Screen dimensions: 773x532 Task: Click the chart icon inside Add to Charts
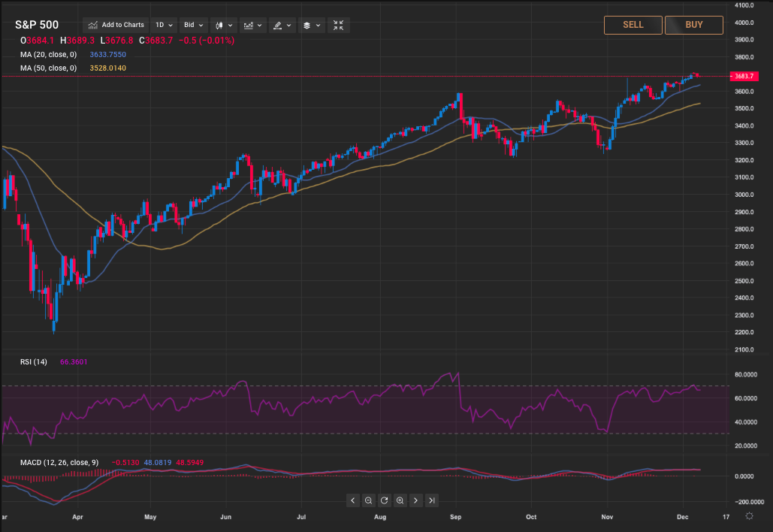point(92,25)
